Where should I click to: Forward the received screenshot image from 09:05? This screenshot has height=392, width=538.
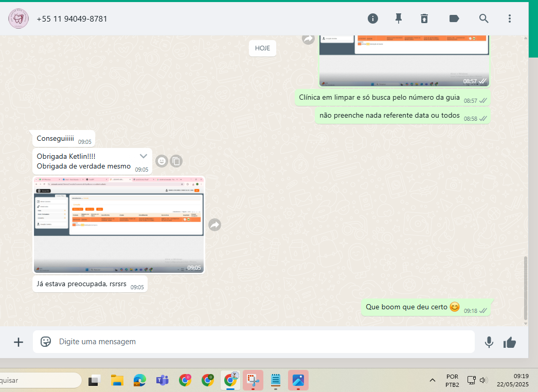pos(215,225)
